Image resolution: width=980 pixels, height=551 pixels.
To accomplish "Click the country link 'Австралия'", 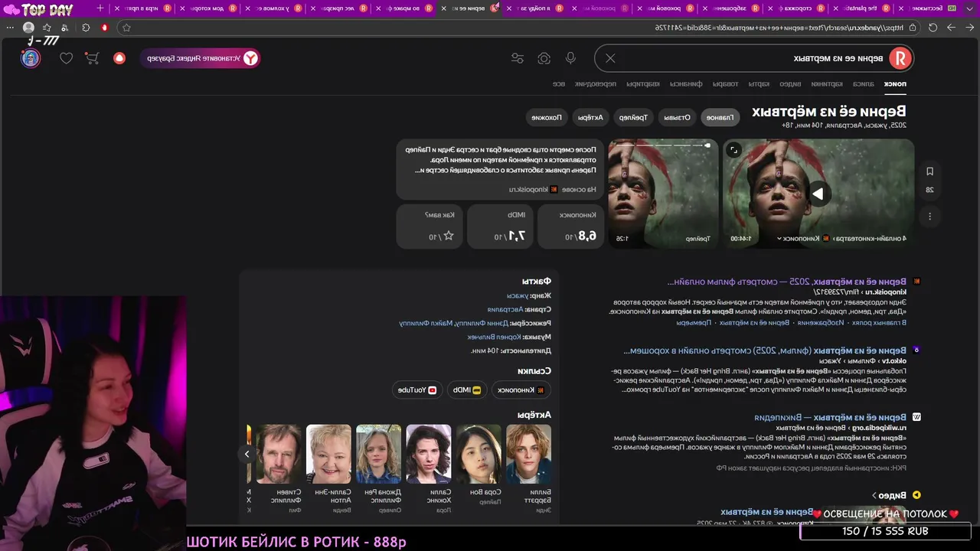I will [505, 309].
